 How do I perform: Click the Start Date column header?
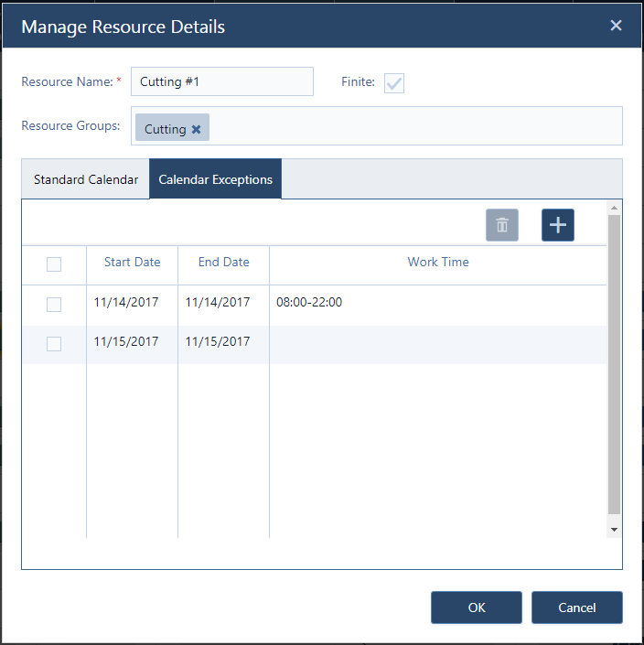132,263
